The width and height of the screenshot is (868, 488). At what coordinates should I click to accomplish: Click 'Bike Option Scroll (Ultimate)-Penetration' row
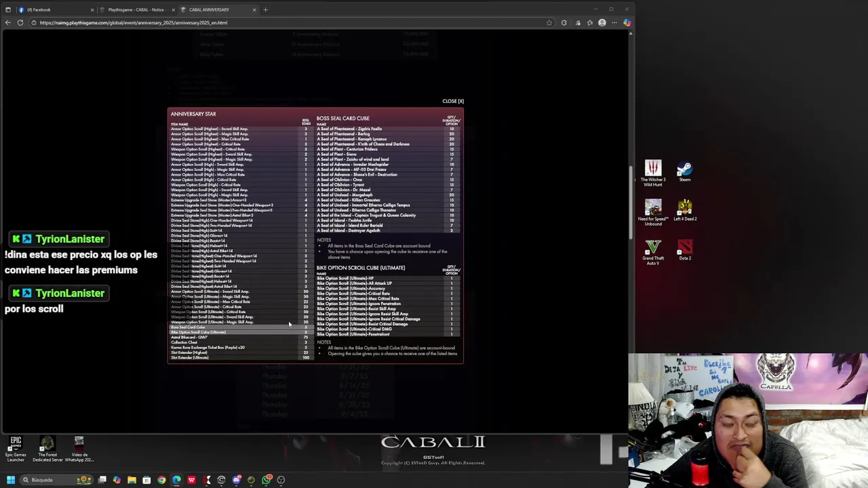click(388, 334)
